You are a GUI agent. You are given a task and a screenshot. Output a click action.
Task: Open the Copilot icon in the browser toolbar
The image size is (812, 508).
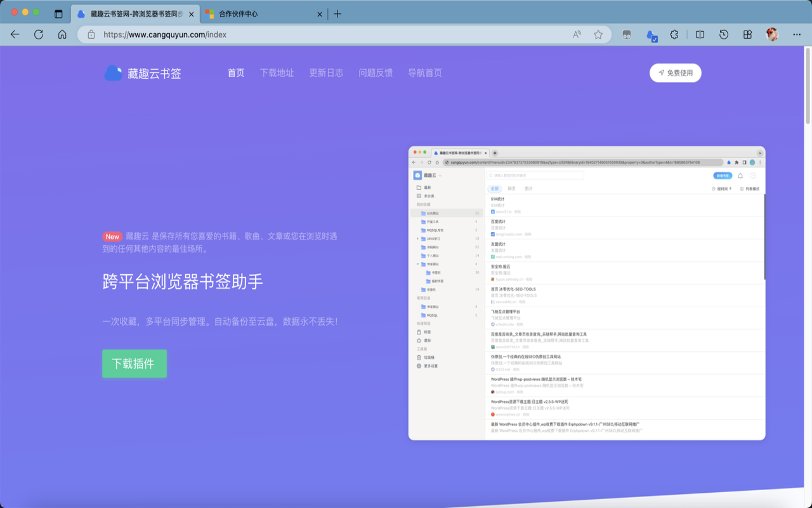652,36
